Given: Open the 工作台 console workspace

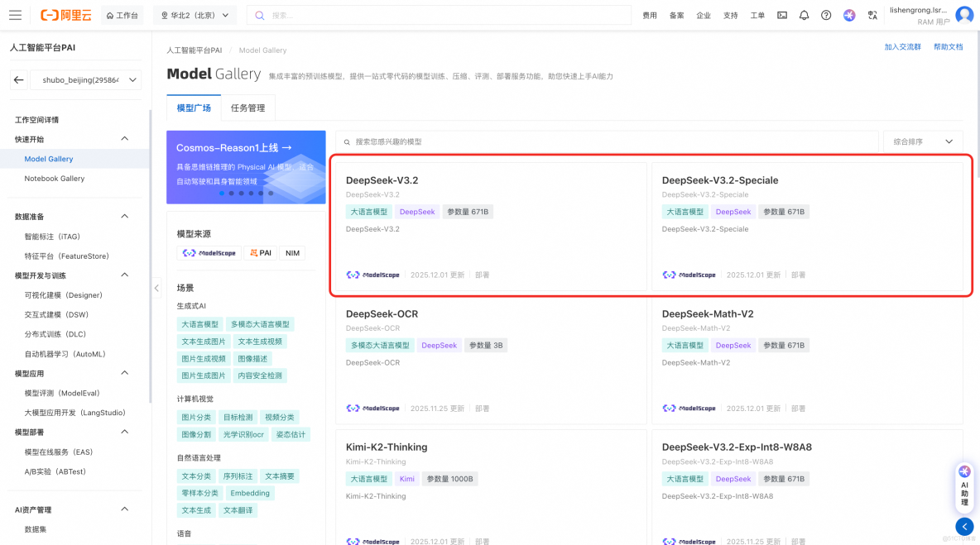Looking at the screenshot, I should (122, 14).
